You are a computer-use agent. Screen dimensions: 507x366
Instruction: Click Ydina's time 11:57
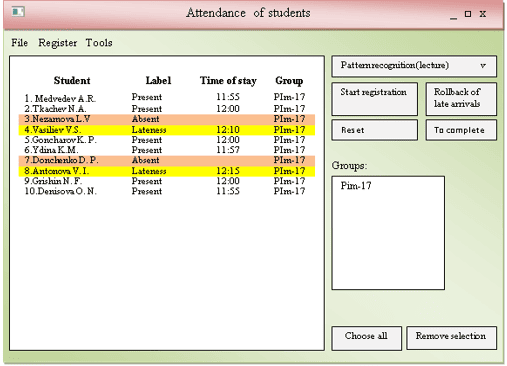coord(228,150)
